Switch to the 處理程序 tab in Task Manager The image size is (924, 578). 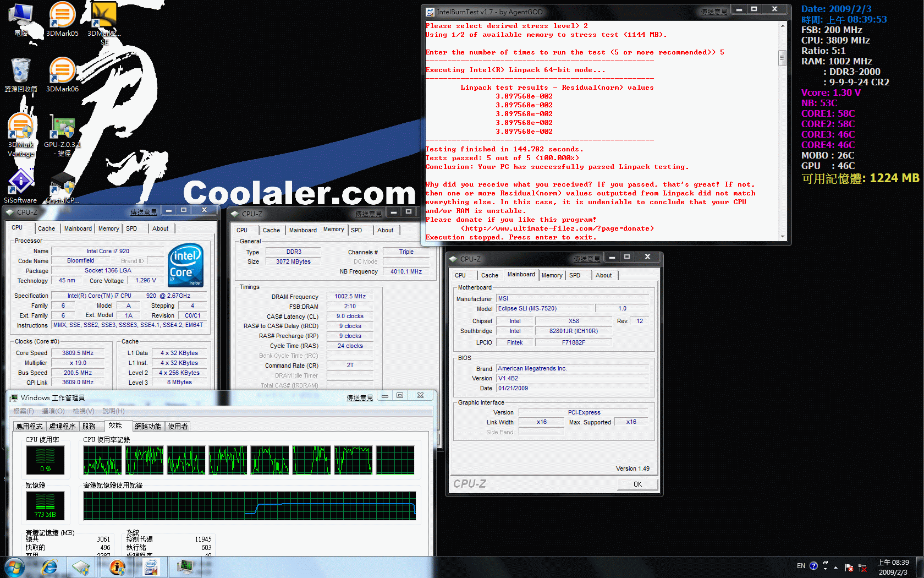tap(63, 426)
